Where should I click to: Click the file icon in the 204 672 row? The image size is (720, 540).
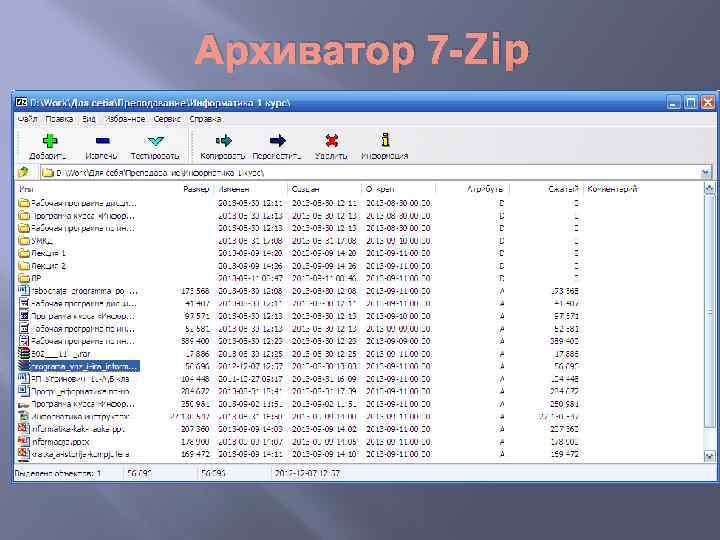[x=24, y=391]
